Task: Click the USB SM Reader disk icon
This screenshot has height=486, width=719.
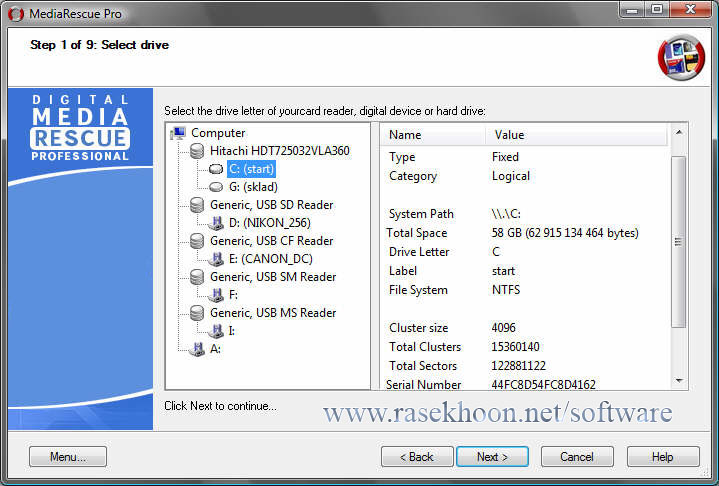Action: point(197,277)
